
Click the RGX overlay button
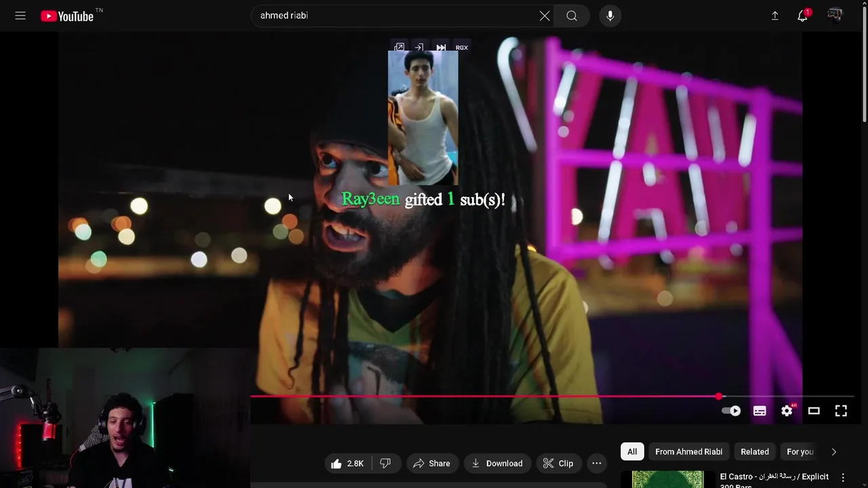462,47
